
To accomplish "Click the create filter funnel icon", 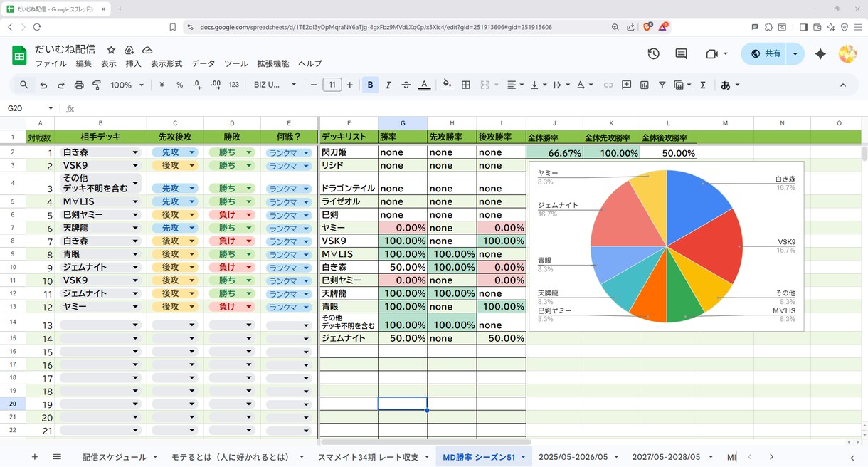I will pos(662,85).
